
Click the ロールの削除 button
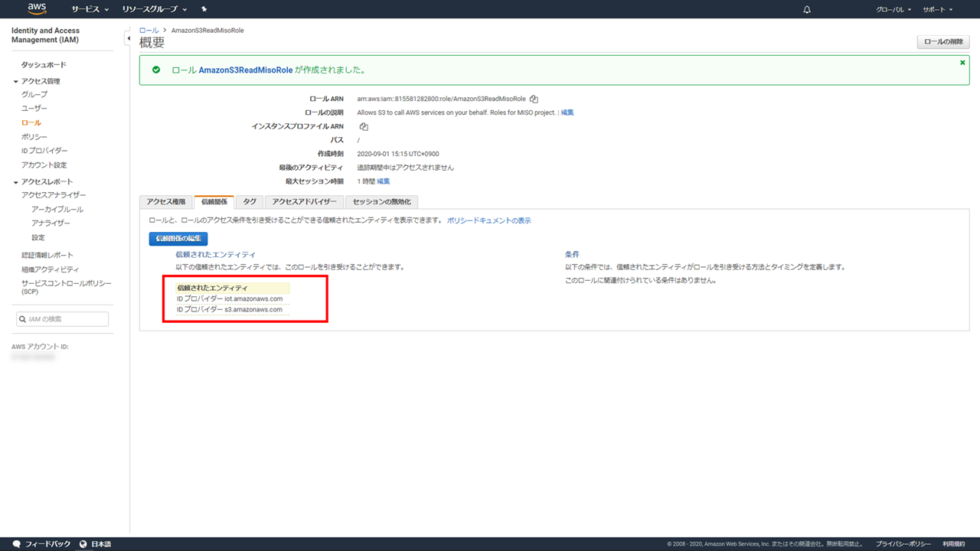tap(943, 42)
